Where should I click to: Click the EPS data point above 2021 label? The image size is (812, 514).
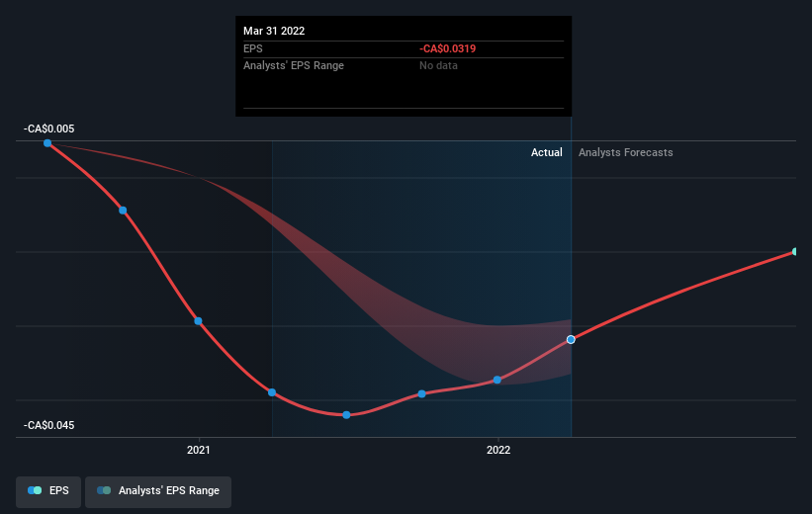pos(198,321)
